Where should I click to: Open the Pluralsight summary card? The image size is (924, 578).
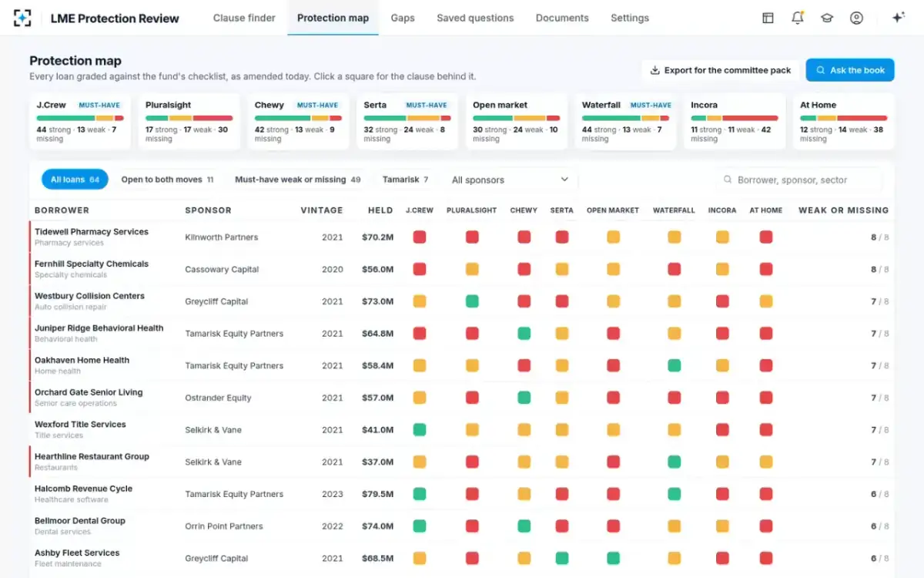[x=189, y=122]
